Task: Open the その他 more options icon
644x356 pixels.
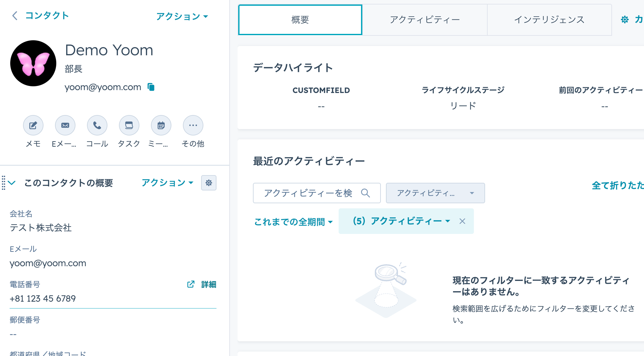Action: coord(193,125)
